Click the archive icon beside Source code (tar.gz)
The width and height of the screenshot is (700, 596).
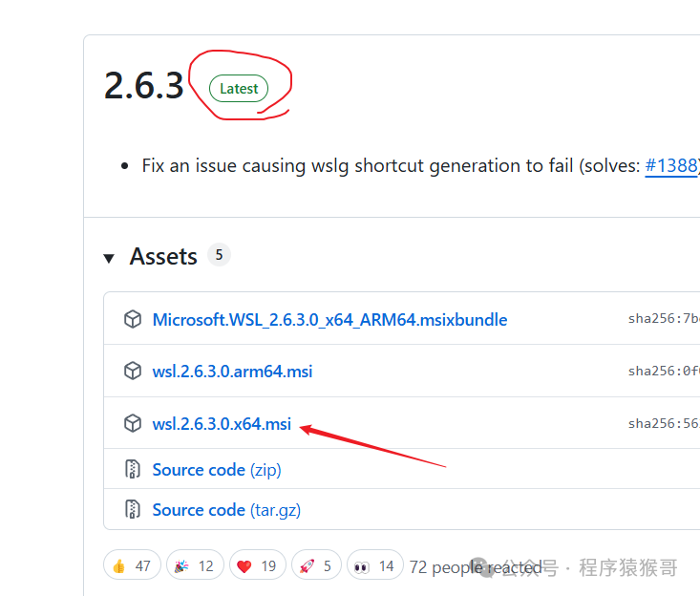(133, 509)
